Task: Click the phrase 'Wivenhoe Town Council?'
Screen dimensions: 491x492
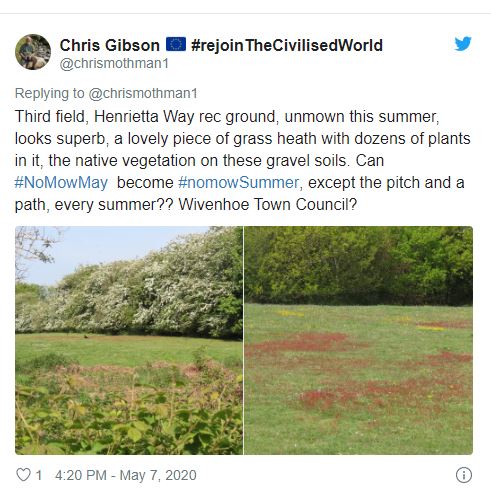Action: (x=267, y=204)
